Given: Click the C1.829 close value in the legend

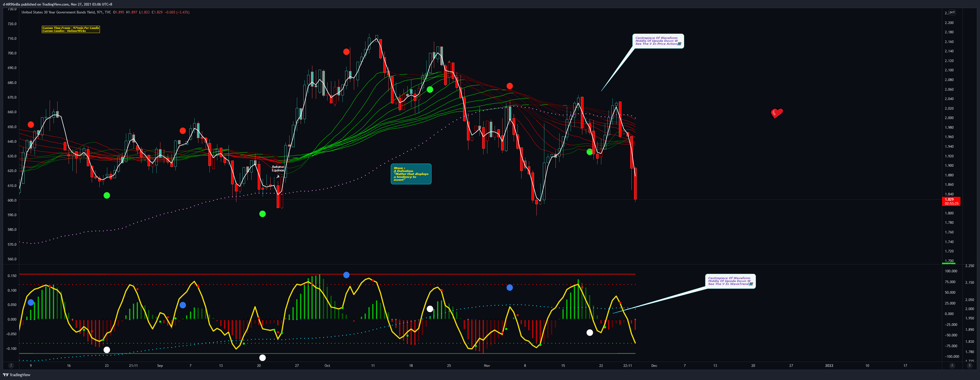Looking at the screenshot, I should tap(157, 12).
